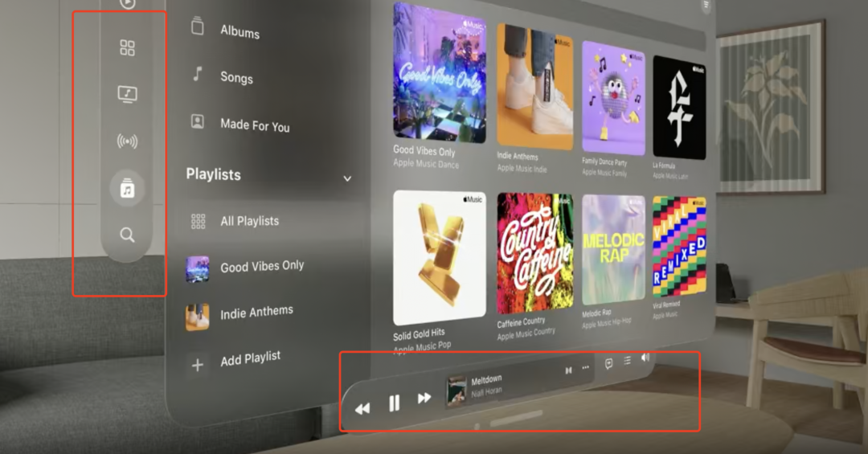The width and height of the screenshot is (868, 454).
Task: Open the Radio broadcast icon
Action: point(127,141)
